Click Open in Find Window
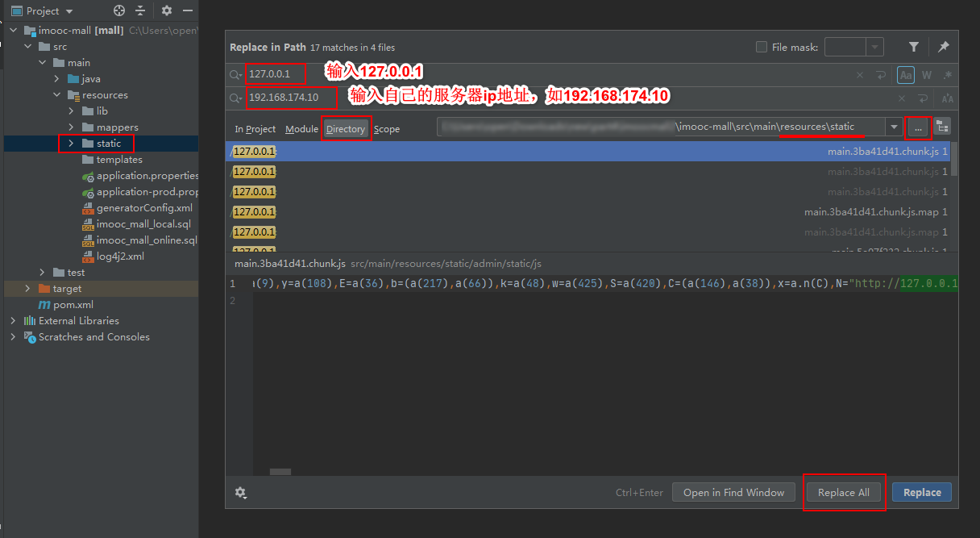 point(733,493)
